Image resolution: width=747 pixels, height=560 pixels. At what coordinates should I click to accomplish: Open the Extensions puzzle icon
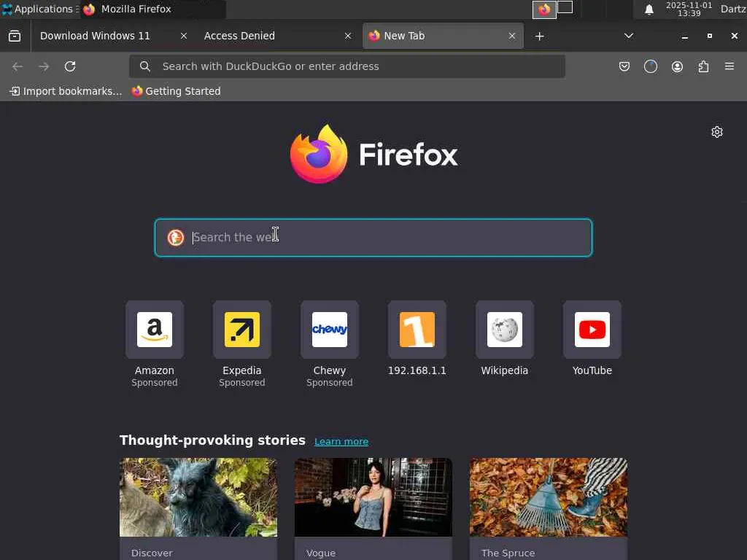(x=703, y=66)
